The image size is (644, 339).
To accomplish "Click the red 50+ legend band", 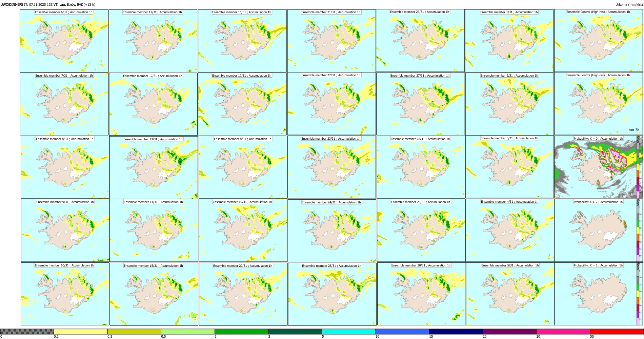I will pos(617,332).
